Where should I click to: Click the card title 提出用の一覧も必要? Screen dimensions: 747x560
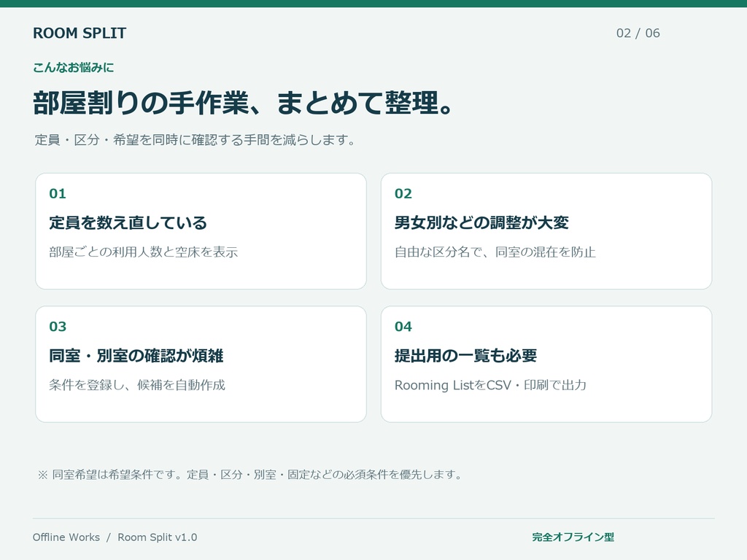click(466, 355)
